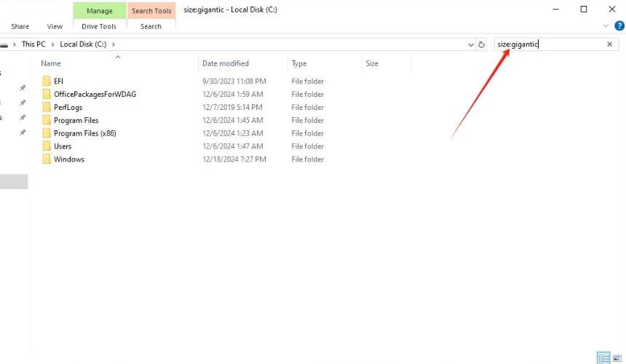Open Help via the blue question mark
Image resolution: width=626 pixels, height=364 pixels.
(619, 26)
